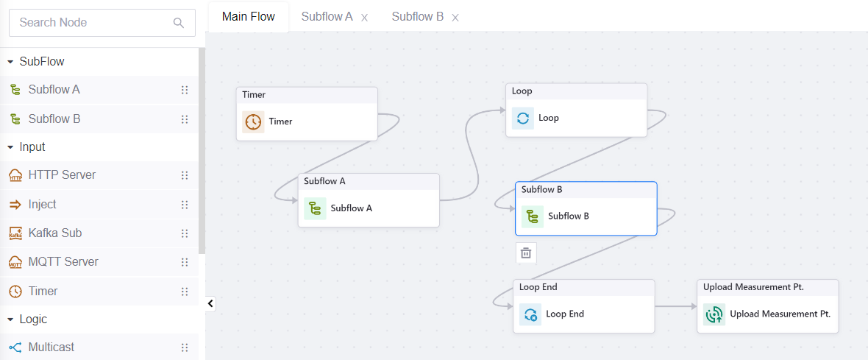
Task: Click the Loop End node icon
Action: point(530,314)
